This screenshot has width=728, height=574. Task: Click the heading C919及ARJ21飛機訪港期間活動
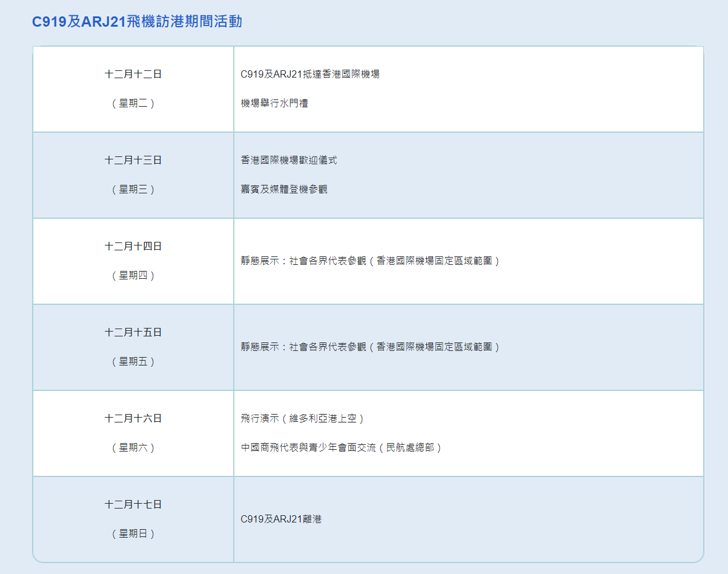pos(137,22)
